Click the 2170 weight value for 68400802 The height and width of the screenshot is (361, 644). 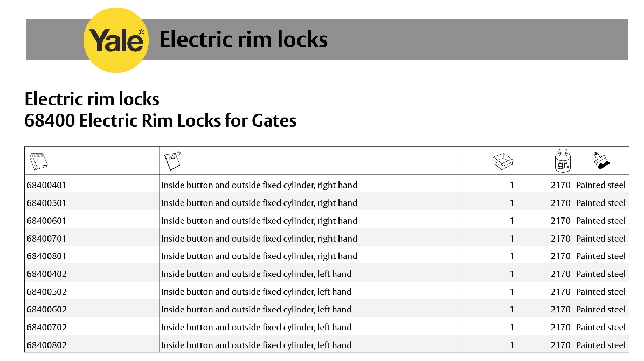point(560,345)
